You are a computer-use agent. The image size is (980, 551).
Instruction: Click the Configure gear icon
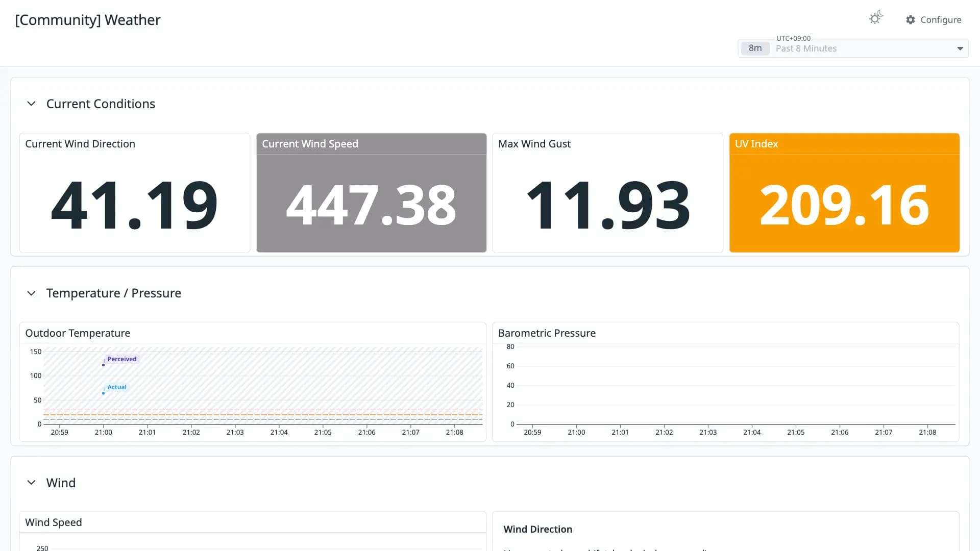(911, 19)
